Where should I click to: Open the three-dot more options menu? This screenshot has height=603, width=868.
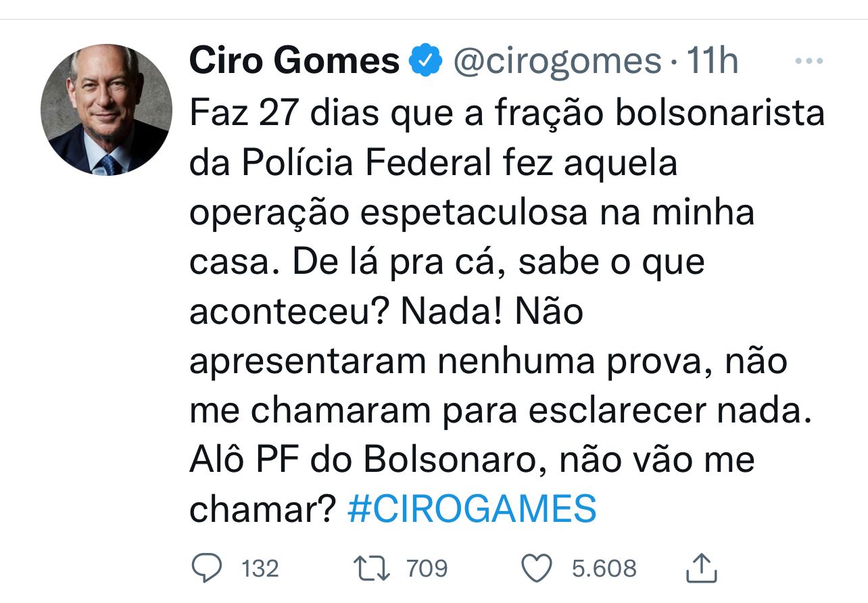(x=808, y=62)
